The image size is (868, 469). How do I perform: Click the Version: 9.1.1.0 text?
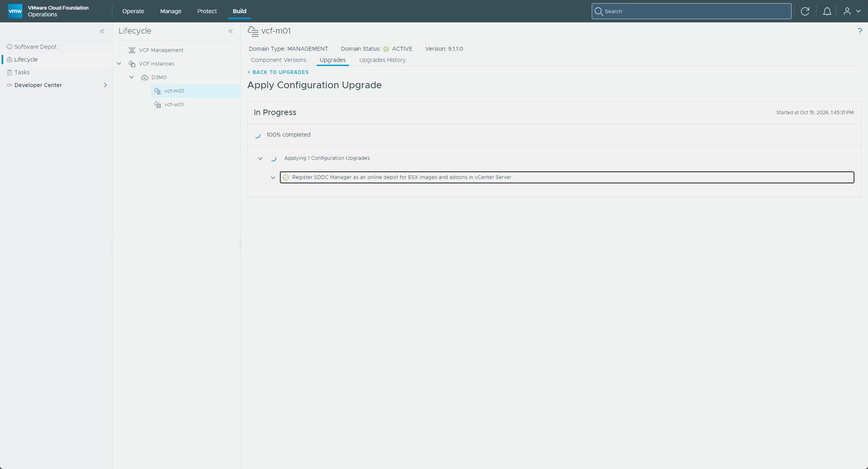(x=444, y=49)
